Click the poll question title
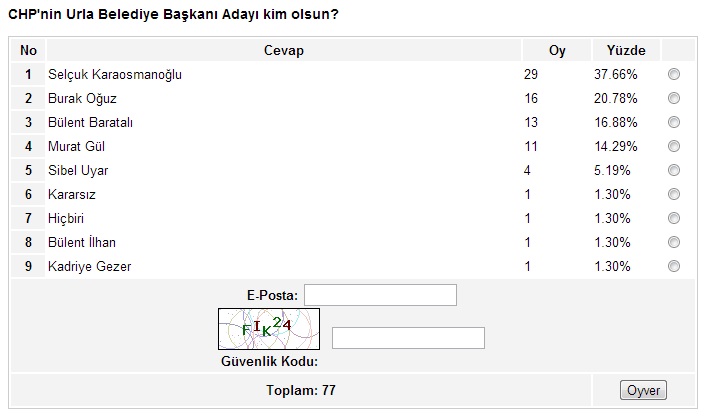The width and height of the screenshot is (707, 419). click(172, 15)
